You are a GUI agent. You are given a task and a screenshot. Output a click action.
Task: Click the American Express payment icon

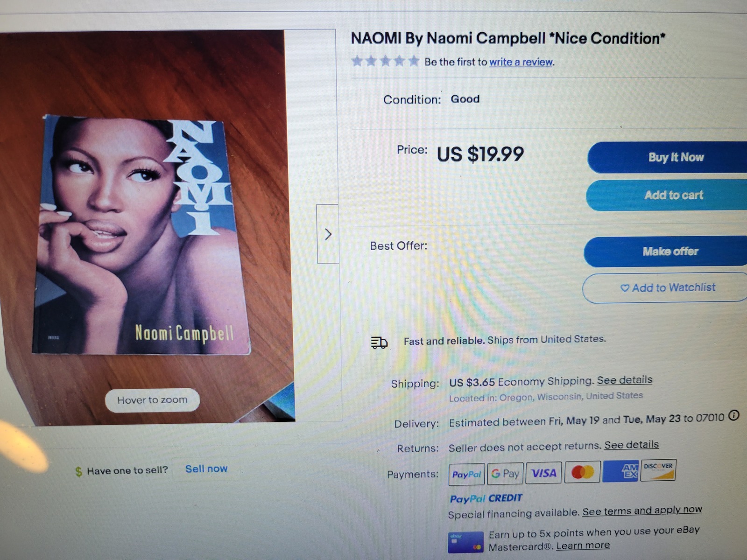621,471
